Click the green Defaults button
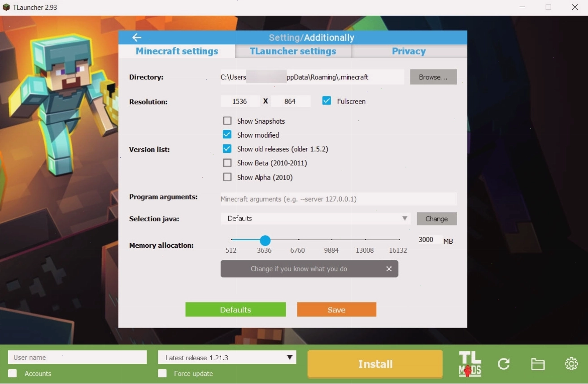 click(x=235, y=310)
